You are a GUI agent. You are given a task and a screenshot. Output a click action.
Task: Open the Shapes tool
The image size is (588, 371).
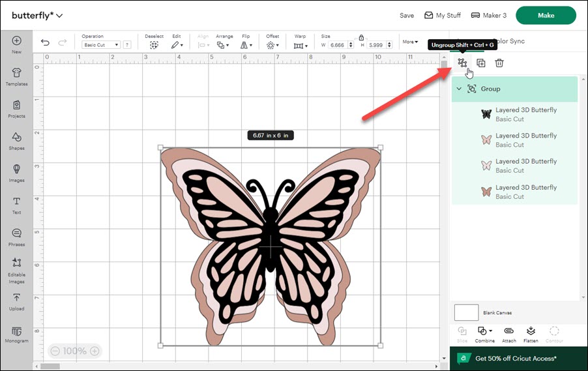pyautogui.click(x=16, y=140)
